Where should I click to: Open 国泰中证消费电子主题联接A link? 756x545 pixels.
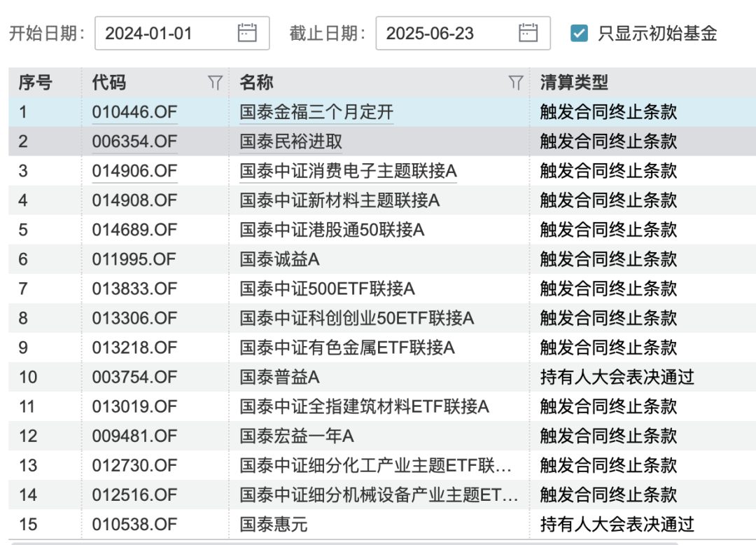click(348, 171)
